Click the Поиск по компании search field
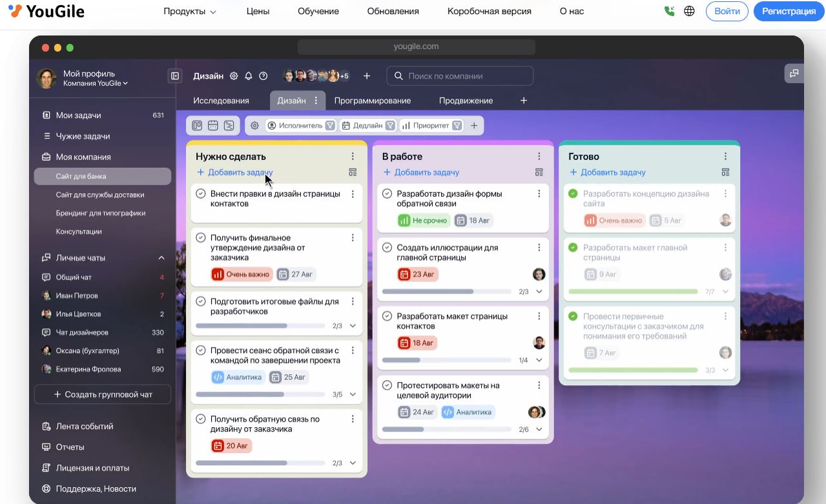Screen dimensions: 826x504 (460, 76)
